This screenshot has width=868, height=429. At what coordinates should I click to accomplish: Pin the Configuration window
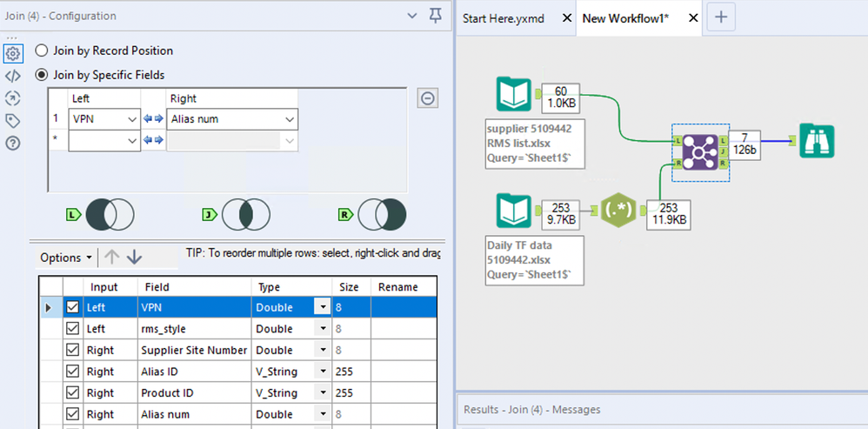[x=436, y=16]
